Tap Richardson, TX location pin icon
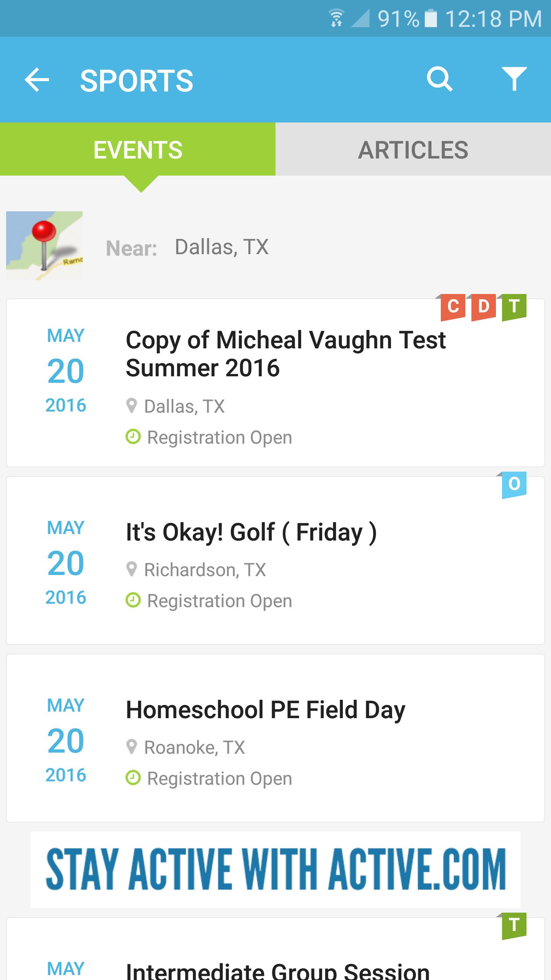Screen dimensions: 551x980 click(x=132, y=569)
